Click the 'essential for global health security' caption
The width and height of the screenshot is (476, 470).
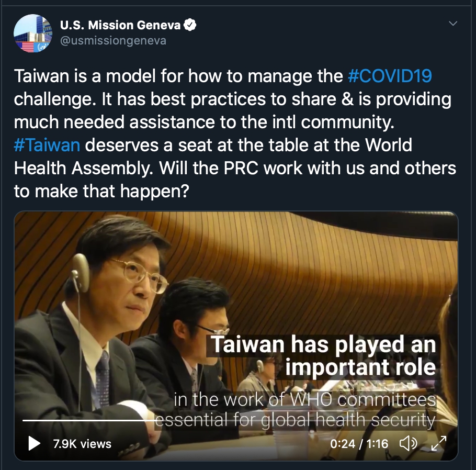click(x=296, y=420)
